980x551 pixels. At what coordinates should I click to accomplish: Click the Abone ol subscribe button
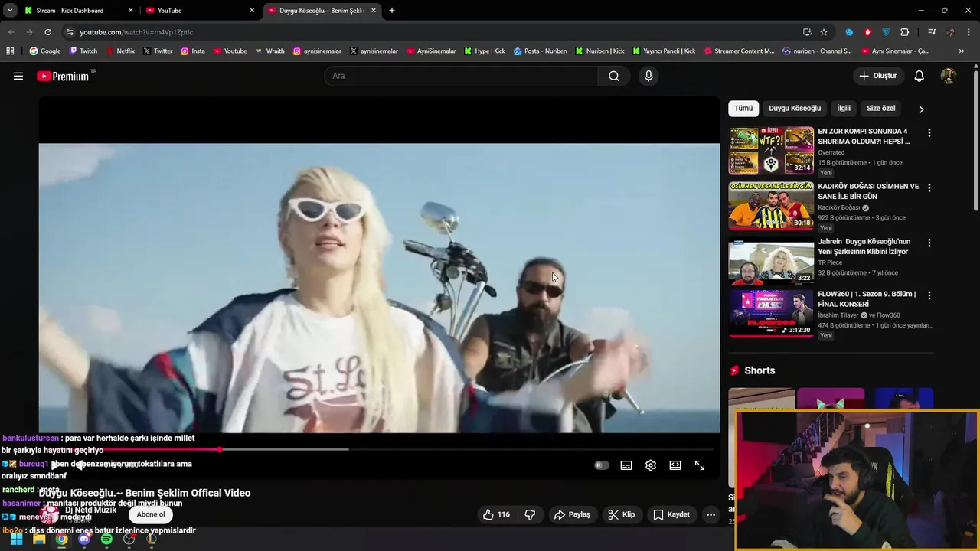pos(151,514)
